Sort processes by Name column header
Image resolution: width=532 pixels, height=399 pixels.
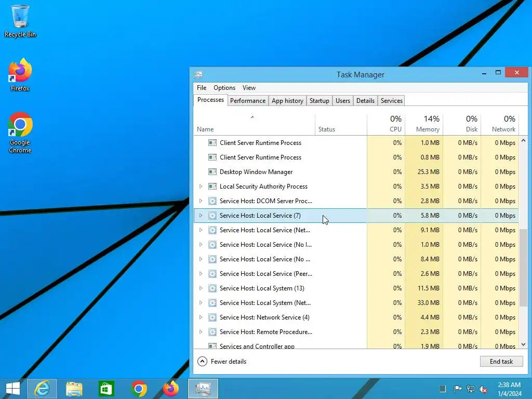tap(254, 125)
